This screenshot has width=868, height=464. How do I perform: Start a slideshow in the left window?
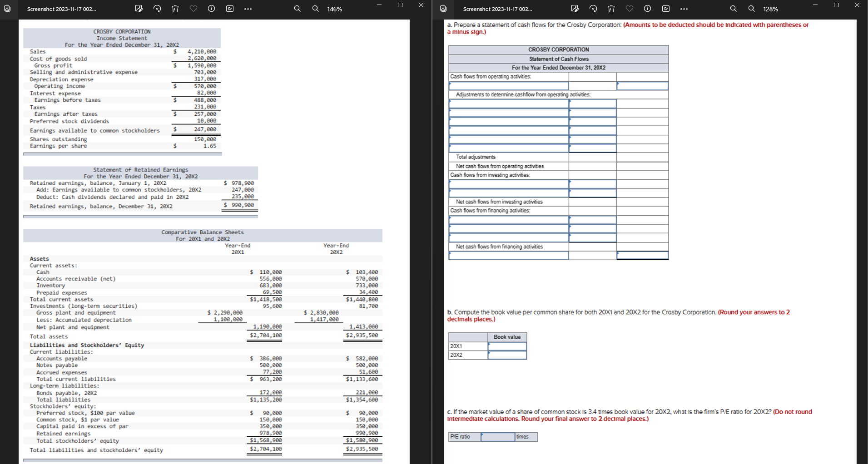(230, 9)
